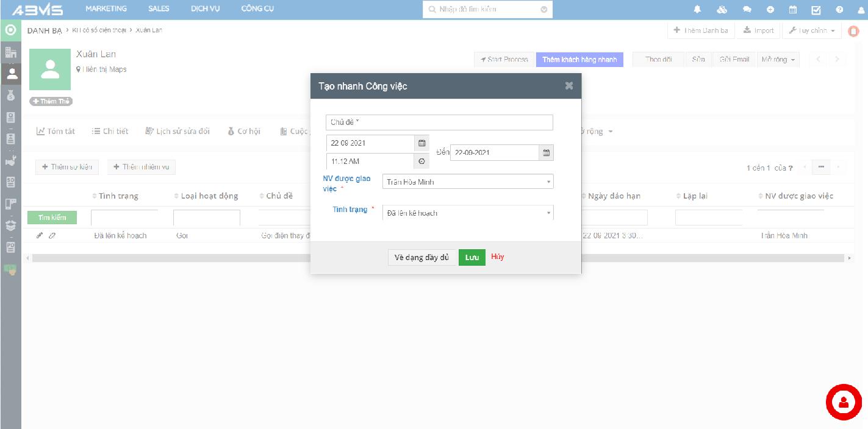Click the notification bell icon

[x=698, y=9]
